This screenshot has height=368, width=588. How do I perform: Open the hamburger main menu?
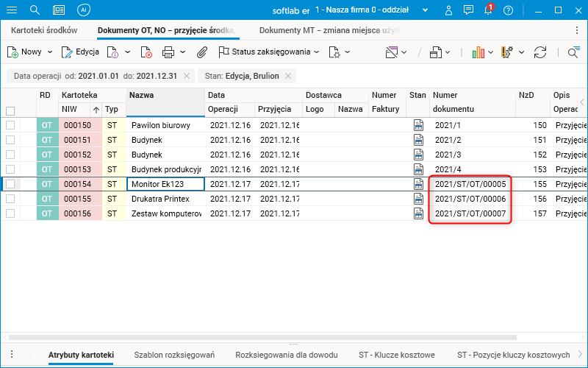click(12, 10)
